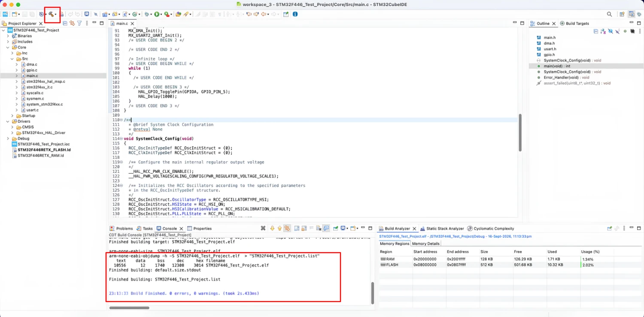Click the 'Start address' column header

pos(425,252)
